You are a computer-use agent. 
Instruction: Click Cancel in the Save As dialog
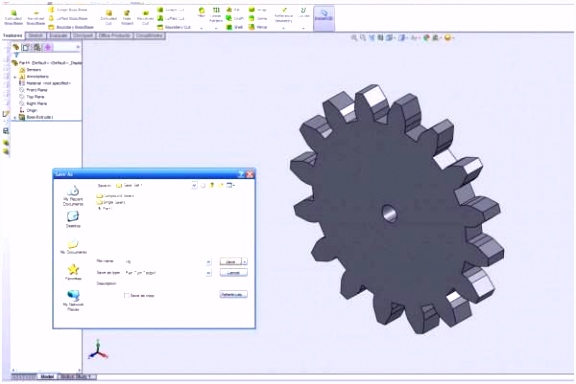coord(234,273)
